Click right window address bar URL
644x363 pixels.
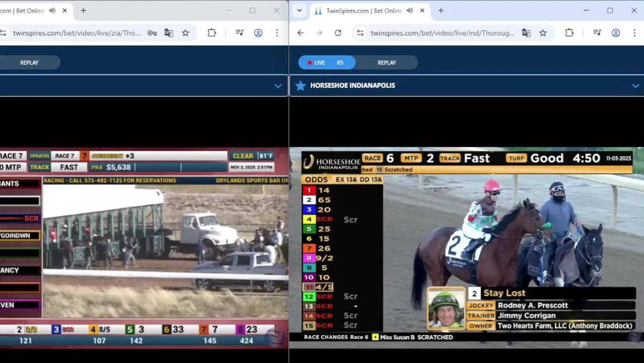point(442,33)
